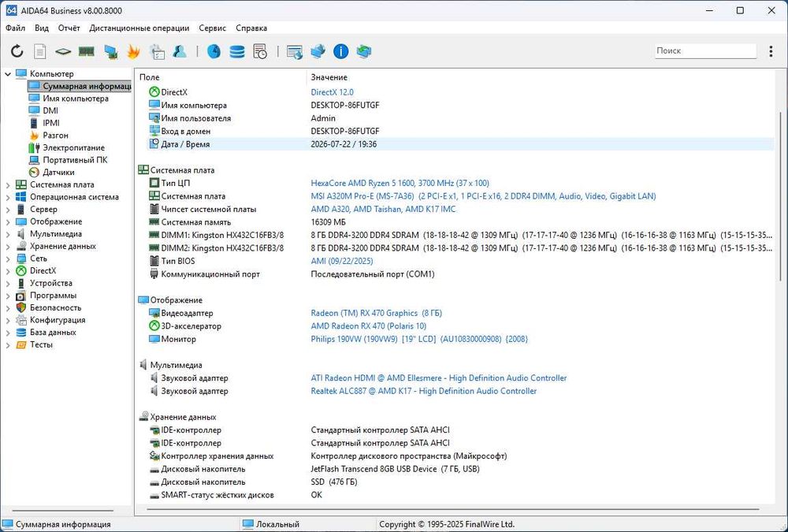The height and width of the screenshot is (532, 788).
Task: Click the Refresh toolbar icon
Action: tap(17, 51)
